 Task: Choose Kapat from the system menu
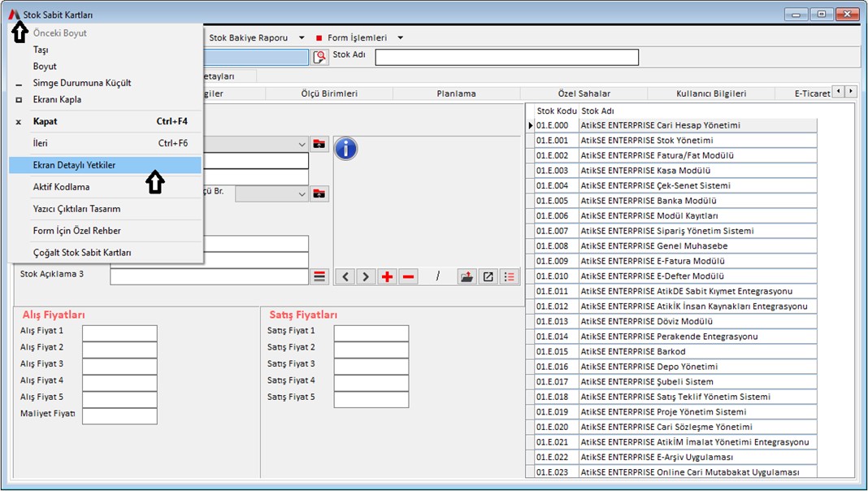click(x=105, y=121)
